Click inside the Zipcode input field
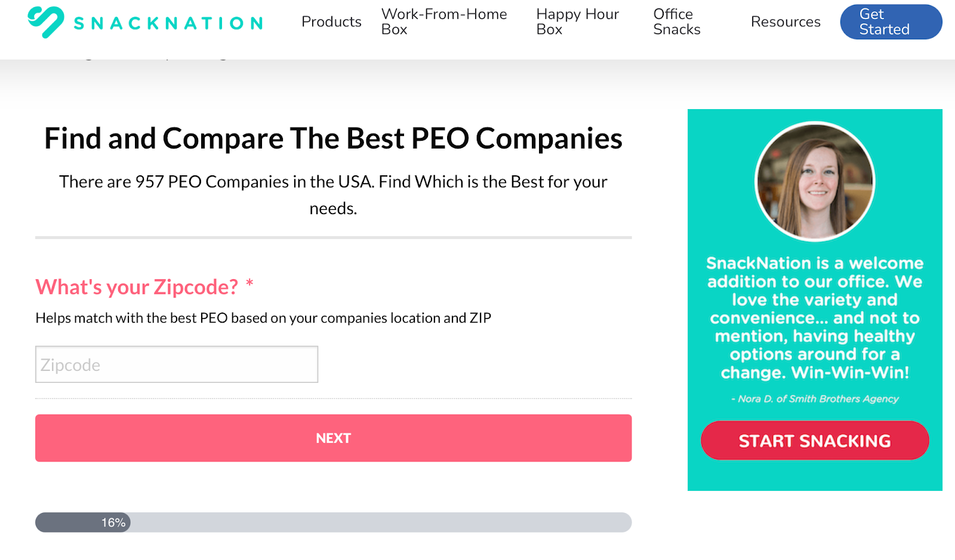955x560 pixels. point(177,364)
